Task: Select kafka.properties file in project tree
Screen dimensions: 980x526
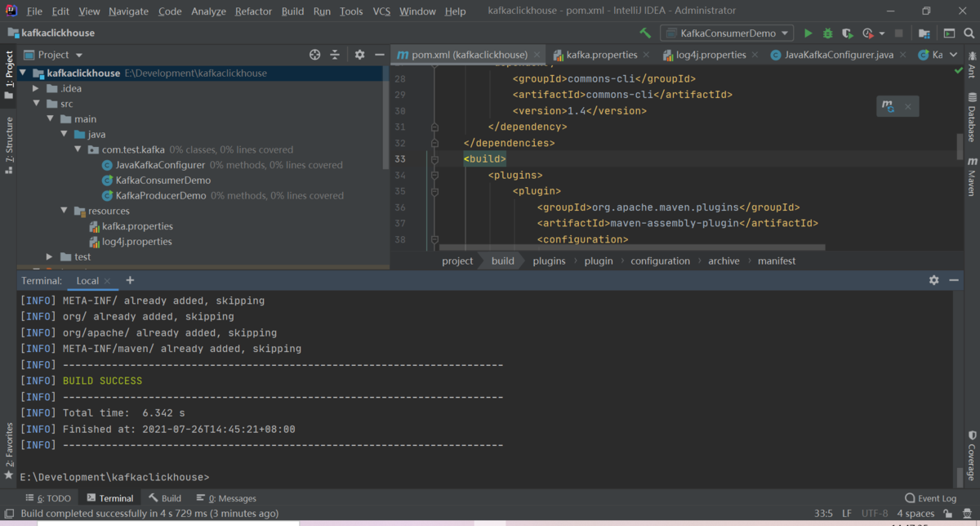Action: 137,226
